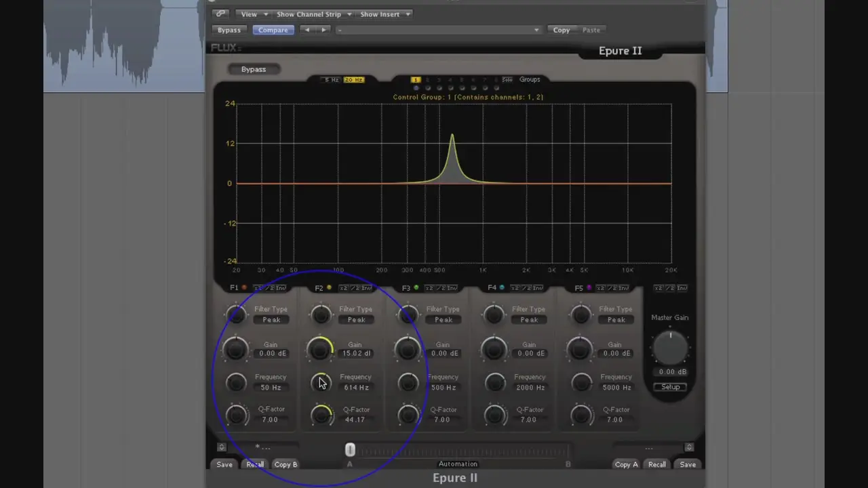Click F2 Inv invert icon
The height and width of the screenshot is (488, 868).
tap(367, 288)
